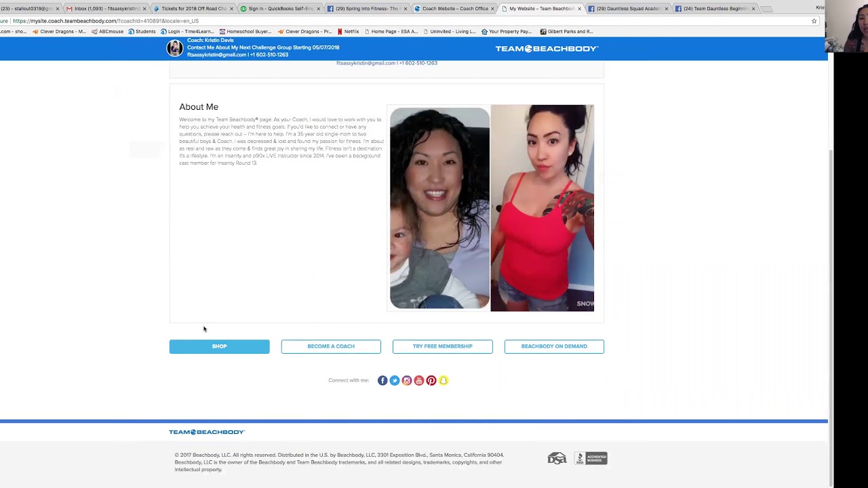Switch to Dauntless Squad Academy tab
Viewport: 868px width, 488px height.
(627, 9)
